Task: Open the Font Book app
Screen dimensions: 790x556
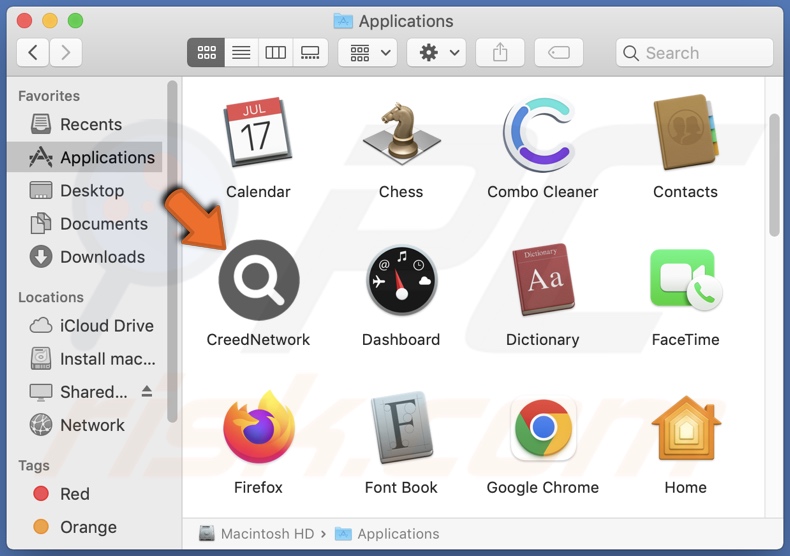Action: point(401,428)
